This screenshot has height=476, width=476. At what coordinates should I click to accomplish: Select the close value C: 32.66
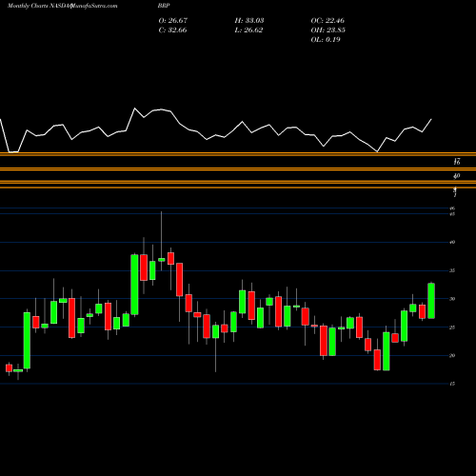click(x=172, y=30)
